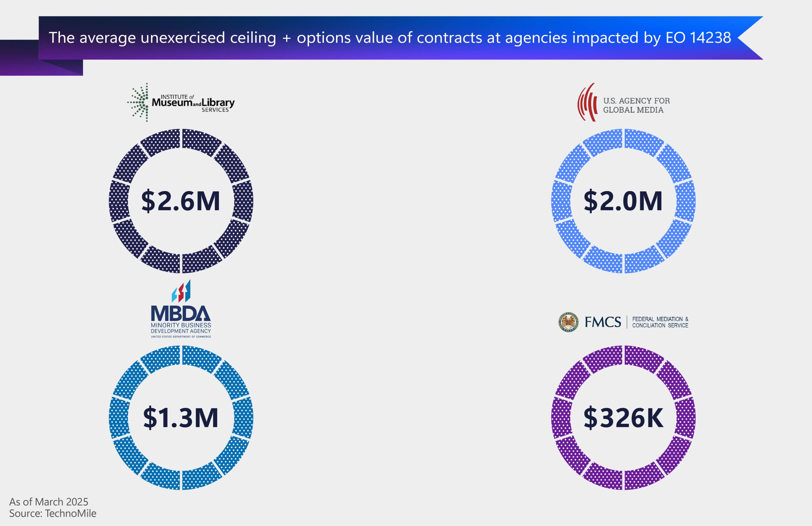
Task: Click the $2.0M value
Action: click(623, 201)
